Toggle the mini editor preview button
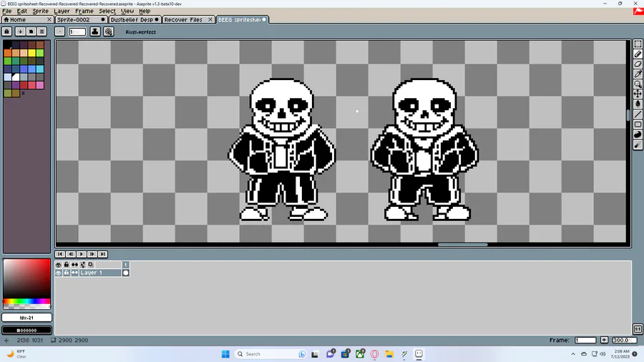The image size is (644, 362). coord(638,329)
